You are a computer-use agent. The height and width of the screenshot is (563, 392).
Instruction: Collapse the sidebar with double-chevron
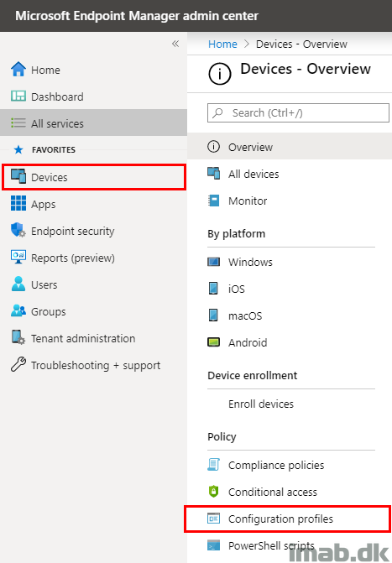point(175,44)
